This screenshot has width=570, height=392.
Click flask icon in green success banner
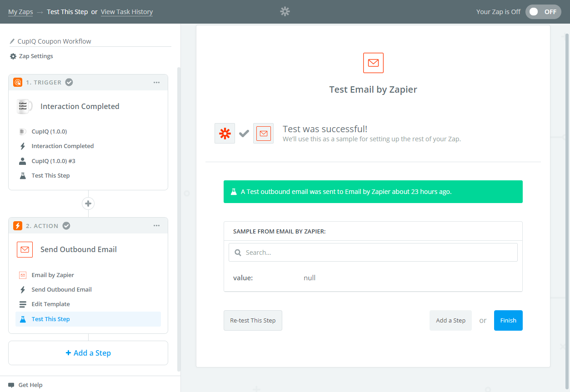coord(234,192)
